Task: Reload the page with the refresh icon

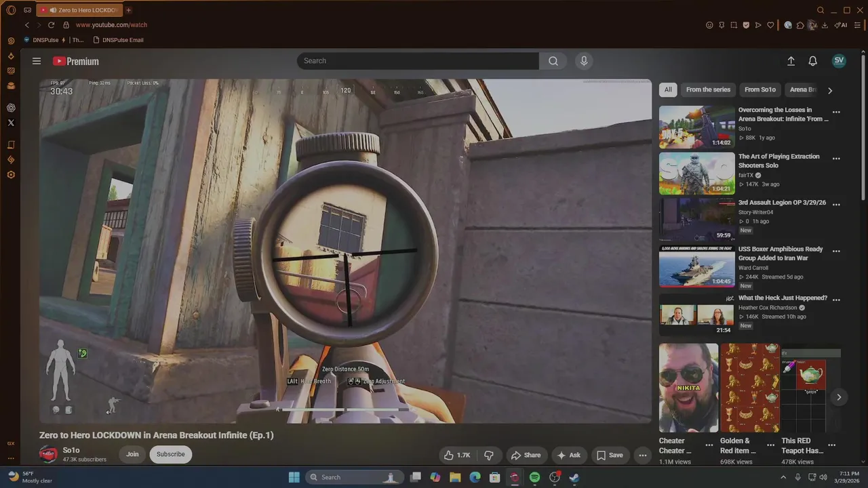Action: click(x=51, y=25)
